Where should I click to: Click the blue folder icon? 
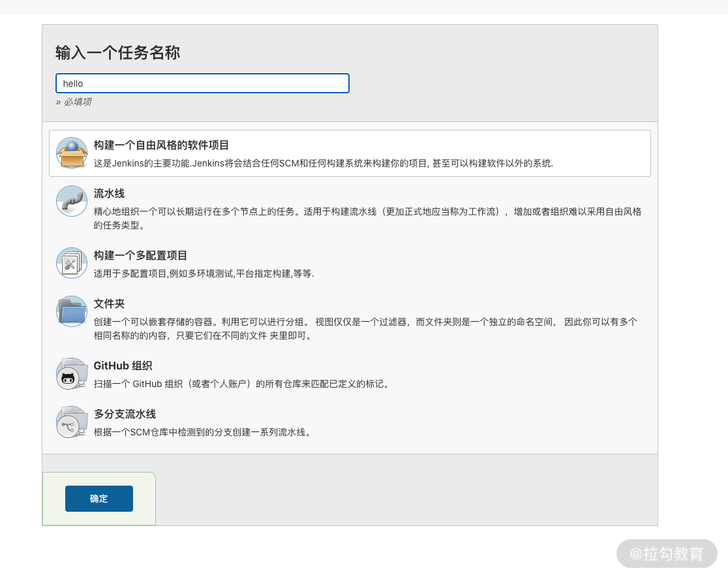[72, 311]
